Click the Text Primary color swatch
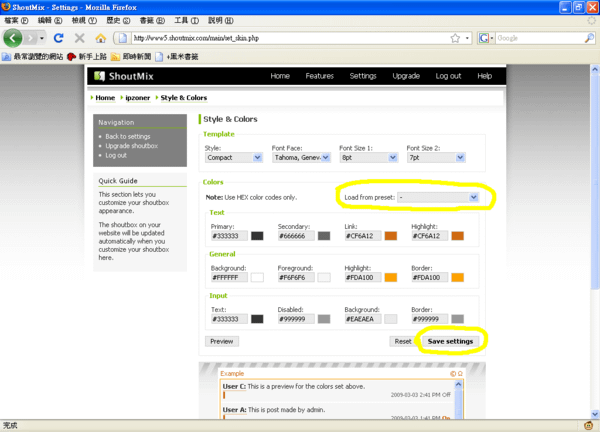 [x=257, y=236]
